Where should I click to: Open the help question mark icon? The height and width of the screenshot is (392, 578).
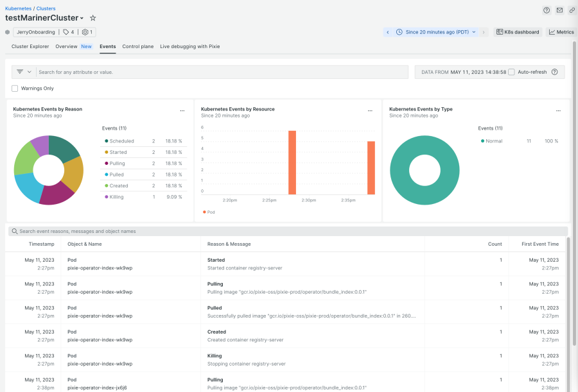547,10
